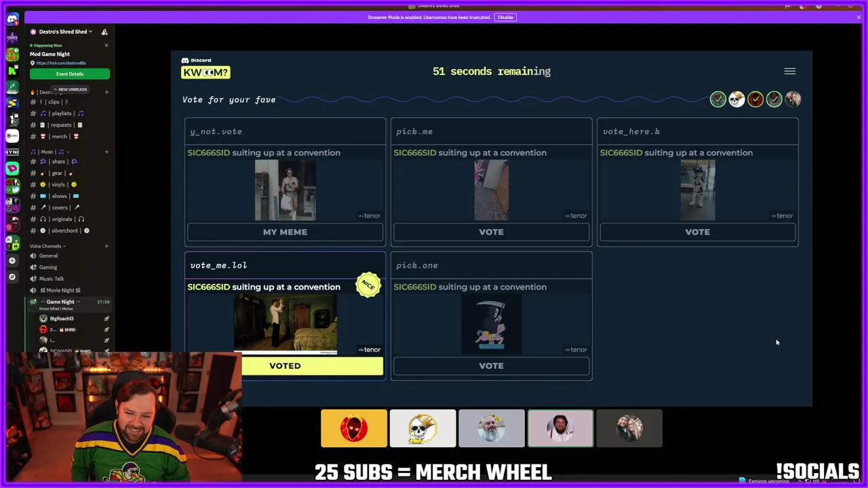Click the Add a Server plus icon
This screenshot has width=868, height=488.
pyautogui.click(x=12, y=260)
